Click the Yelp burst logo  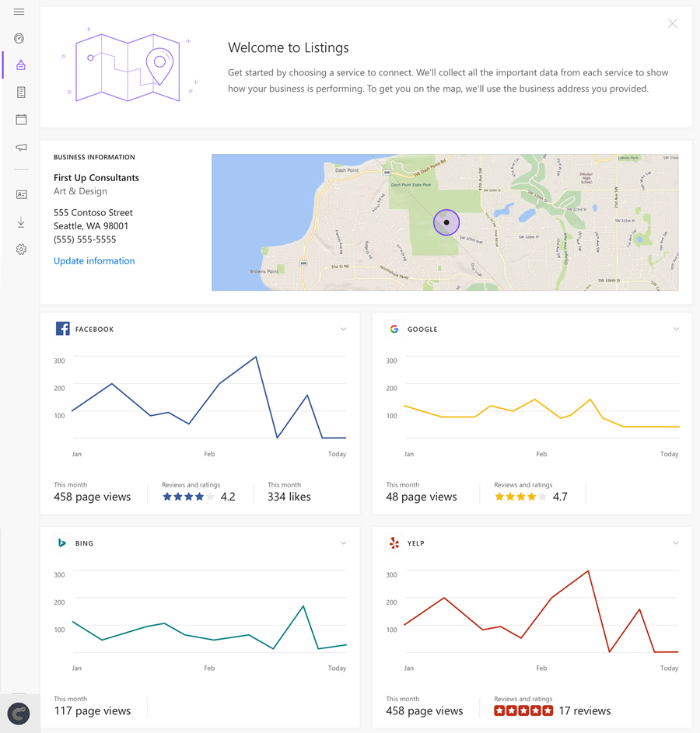pyautogui.click(x=394, y=543)
